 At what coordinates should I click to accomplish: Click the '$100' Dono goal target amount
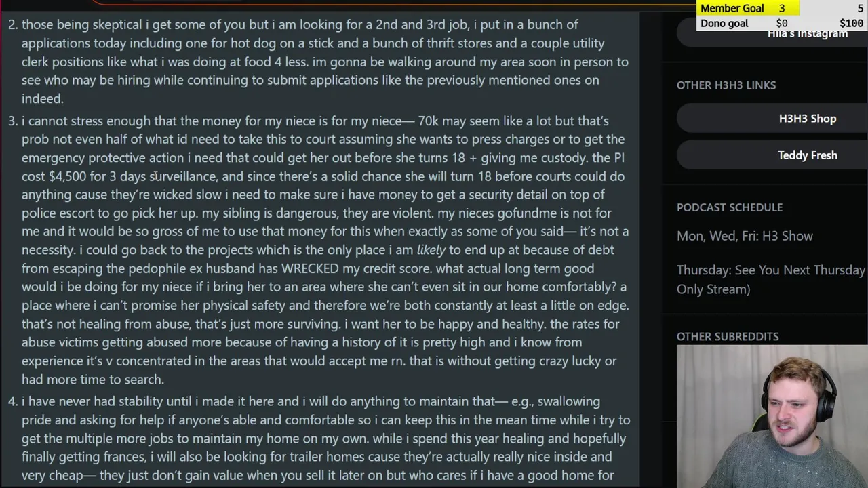coord(850,23)
